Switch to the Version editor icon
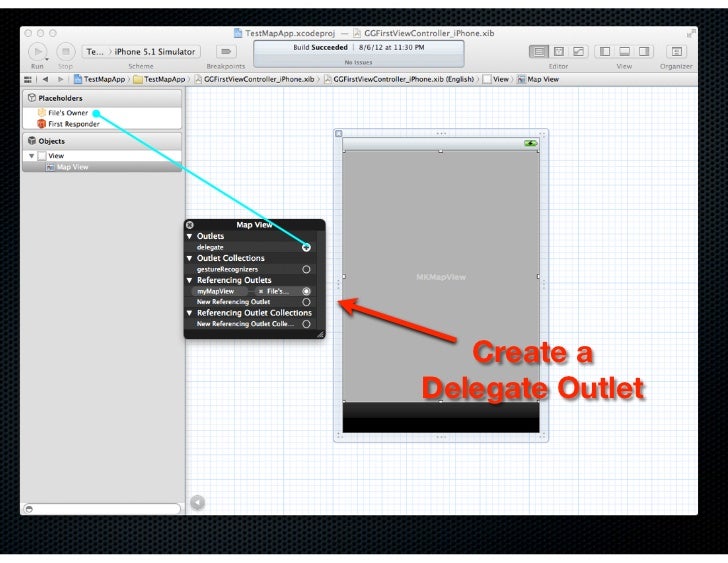This screenshot has width=728, height=563. coord(577,50)
